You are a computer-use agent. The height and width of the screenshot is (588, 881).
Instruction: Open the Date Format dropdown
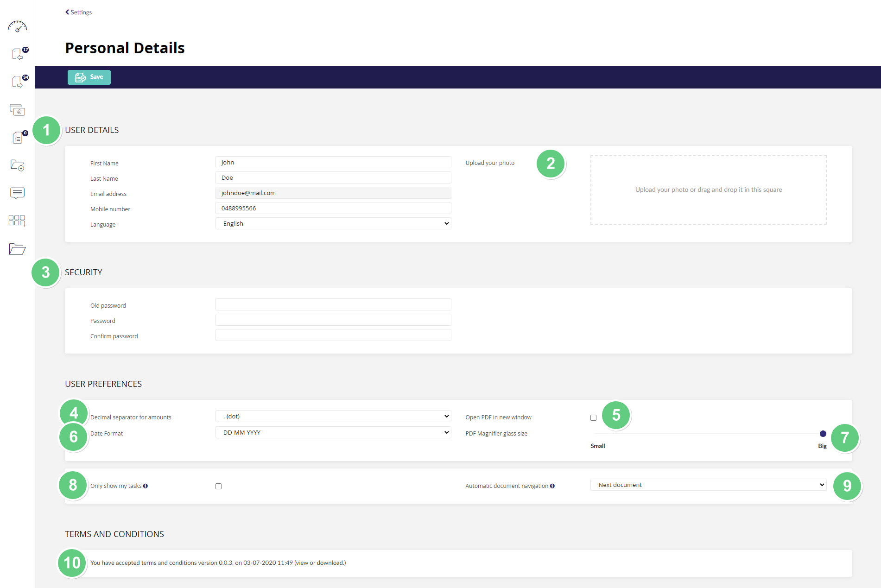click(x=333, y=432)
